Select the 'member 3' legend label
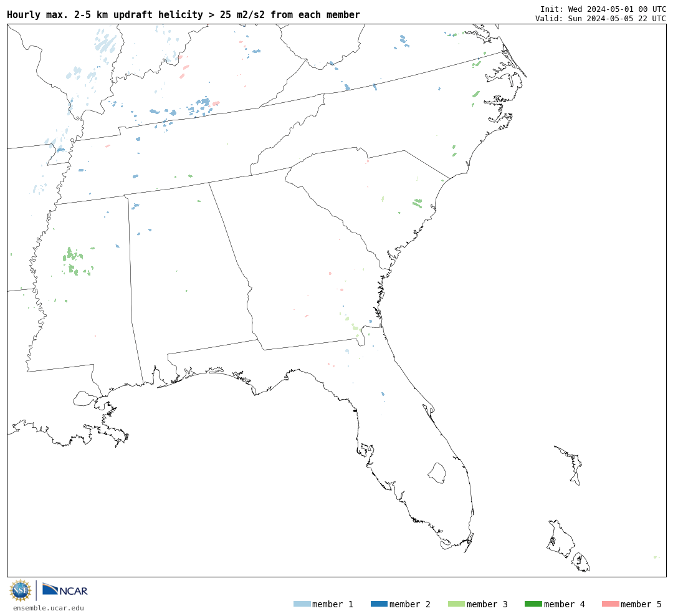The height and width of the screenshot is (616, 673). pos(487,604)
